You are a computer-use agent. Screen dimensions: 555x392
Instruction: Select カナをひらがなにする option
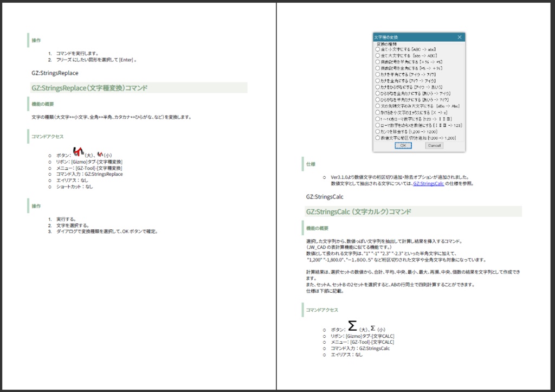[377, 87]
